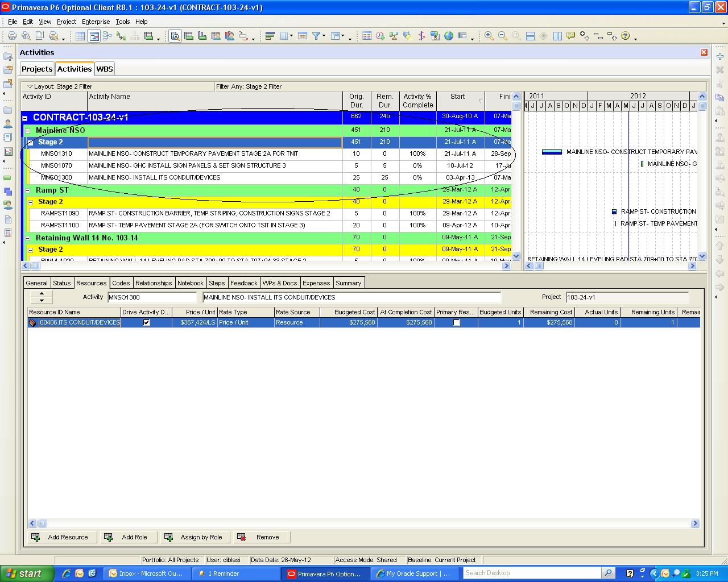The height and width of the screenshot is (582, 728).
Task: Click the Assign by Role button
Action: pyautogui.click(x=196, y=537)
